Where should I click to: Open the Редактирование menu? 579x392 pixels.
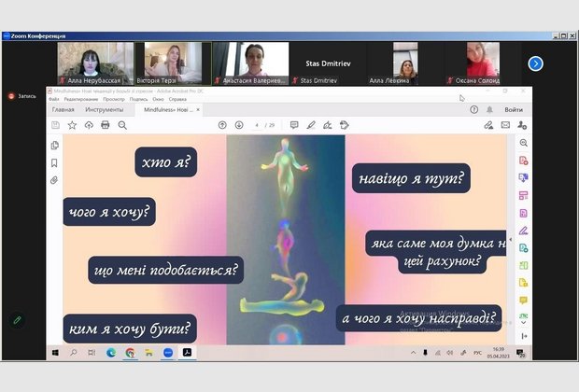tap(83, 99)
